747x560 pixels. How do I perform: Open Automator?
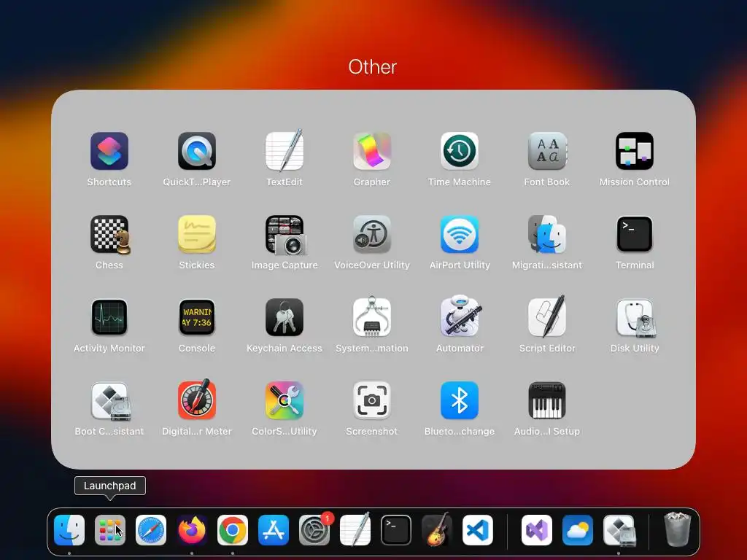(460, 316)
